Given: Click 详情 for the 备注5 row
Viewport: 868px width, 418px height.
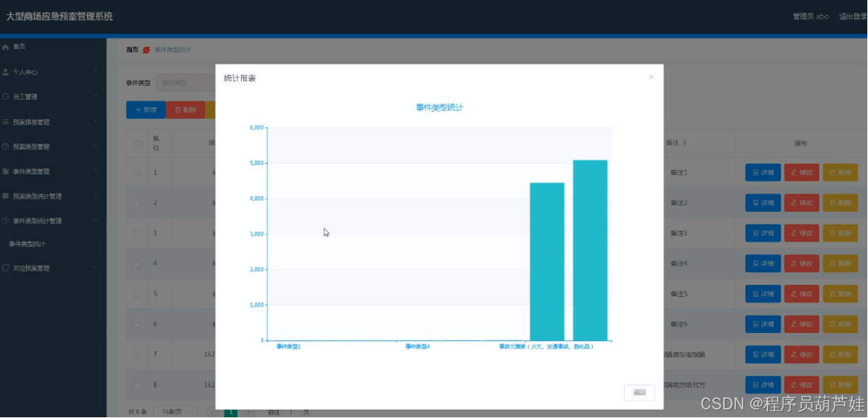Looking at the screenshot, I should coord(763,293).
